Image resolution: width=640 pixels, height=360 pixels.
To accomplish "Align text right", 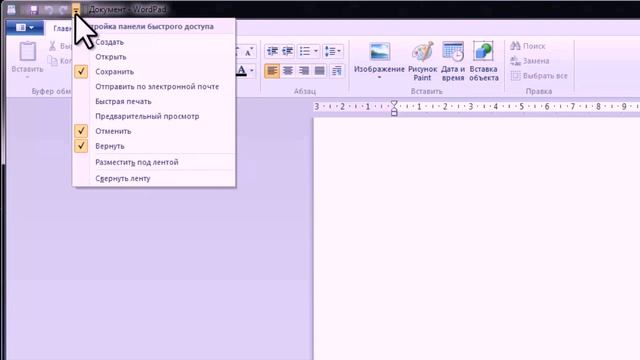I will click(304, 71).
